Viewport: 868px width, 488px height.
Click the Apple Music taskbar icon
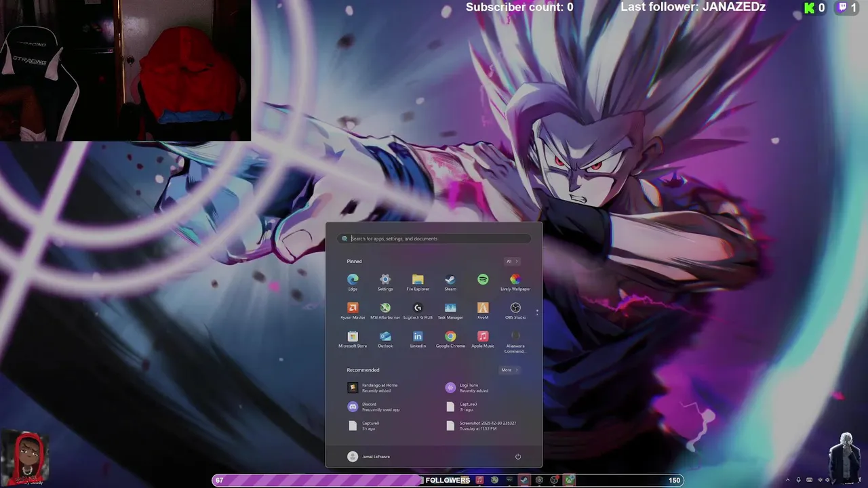point(479,480)
